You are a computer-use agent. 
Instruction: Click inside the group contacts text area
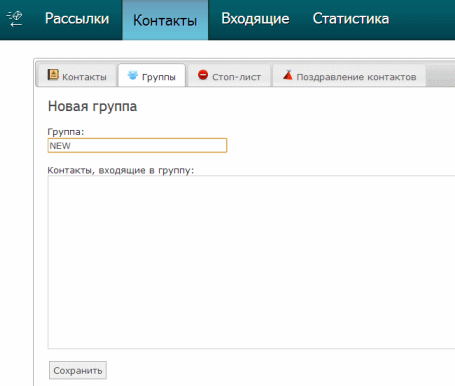(251, 262)
